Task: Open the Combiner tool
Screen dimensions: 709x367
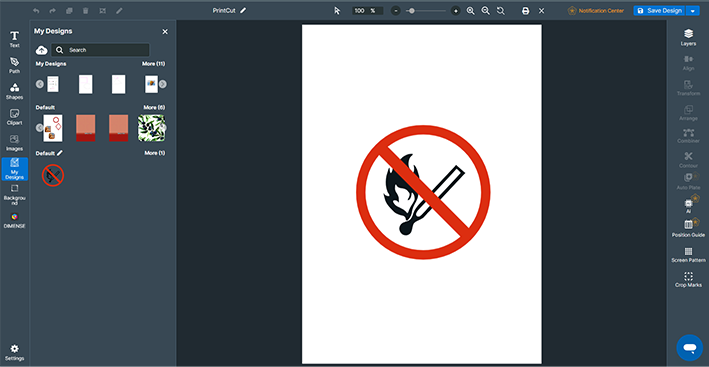Action: (688, 136)
